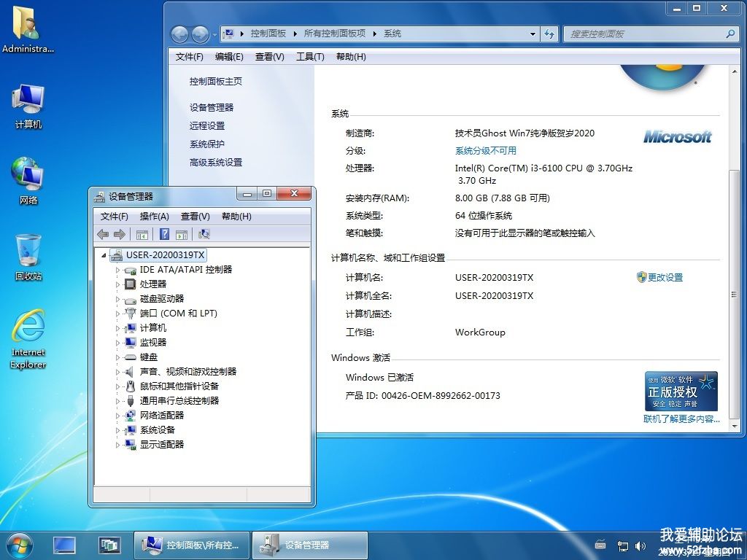Open 文件(F) menu in Device Manager
The width and height of the screenshot is (747, 560).
(115, 217)
